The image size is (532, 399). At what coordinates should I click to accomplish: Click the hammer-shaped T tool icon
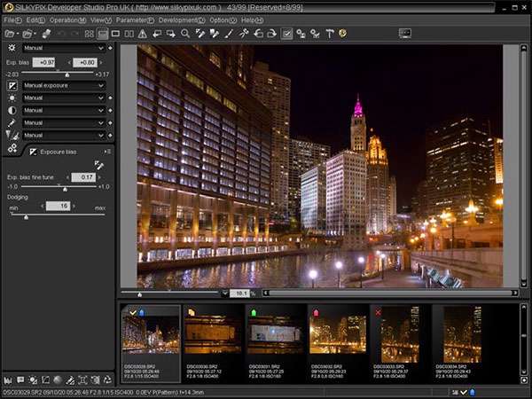(x=330, y=34)
